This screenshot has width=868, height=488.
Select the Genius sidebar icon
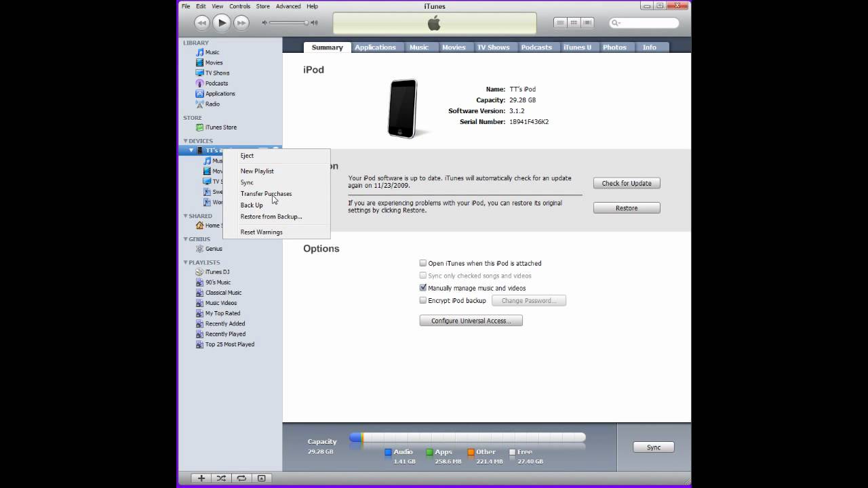point(199,249)
